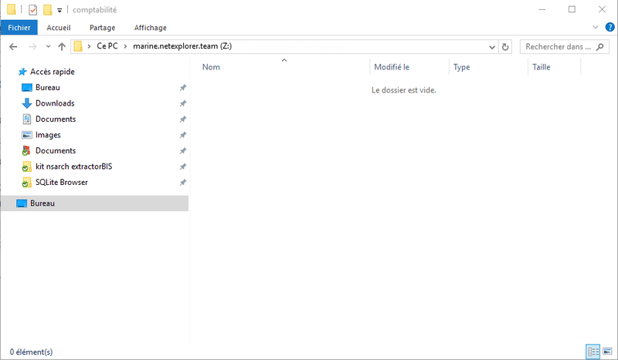Click the pin icon beside Bureau

(183, 88)
